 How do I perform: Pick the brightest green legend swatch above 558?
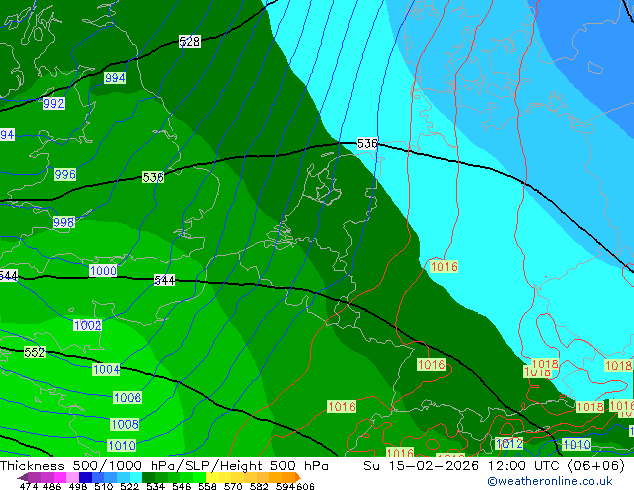[199, 477]
